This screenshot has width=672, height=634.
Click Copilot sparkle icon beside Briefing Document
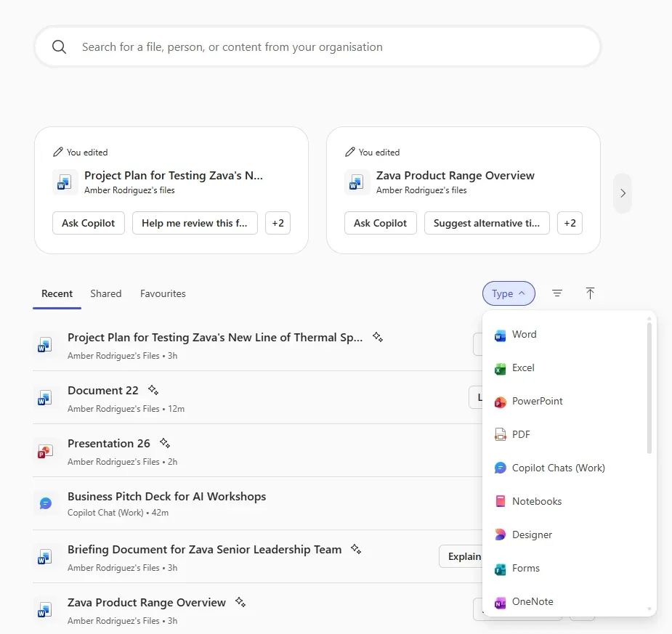pyautogui.click(x=356, y=549)
